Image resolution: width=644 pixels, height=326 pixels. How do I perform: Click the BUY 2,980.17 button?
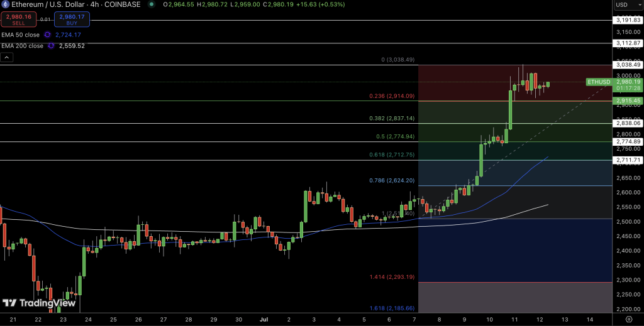pos(72,19)
